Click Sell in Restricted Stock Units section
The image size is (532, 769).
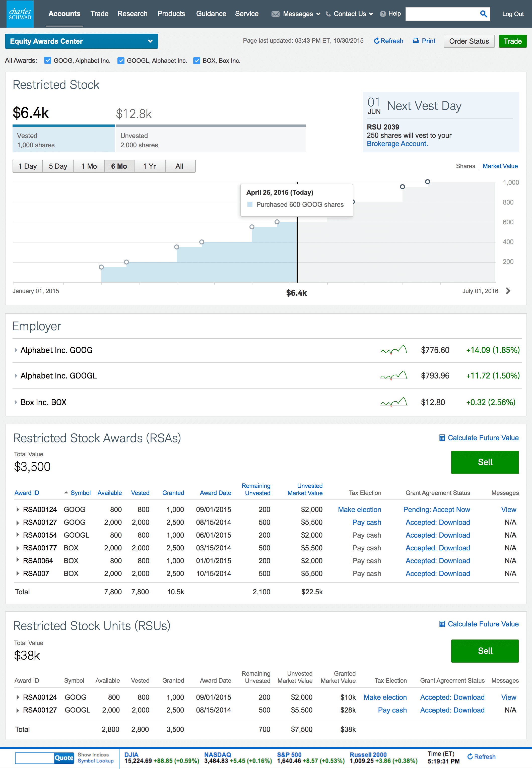[485, 651]
